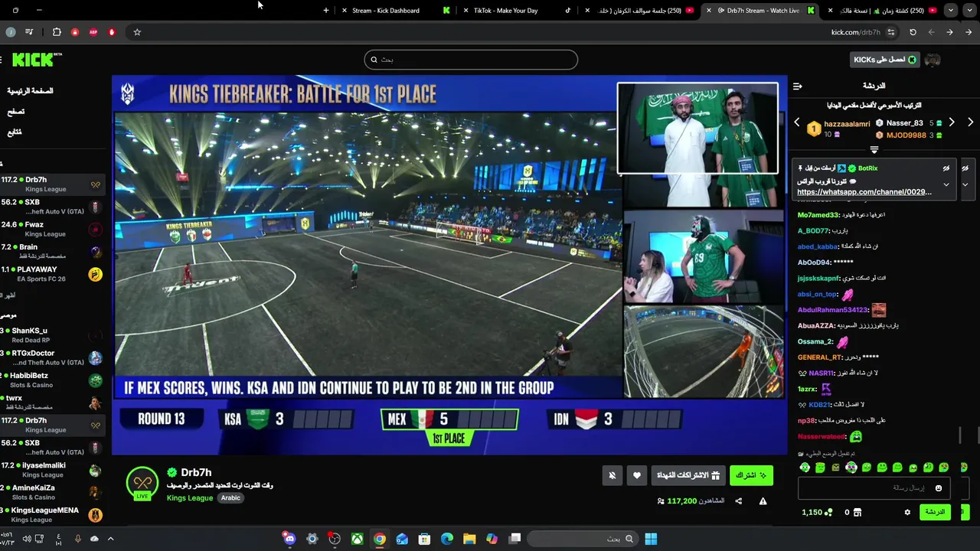This screenshot has height=551, width=980.
Task: Open تصفح in sidebar
Action: point(16,112)
